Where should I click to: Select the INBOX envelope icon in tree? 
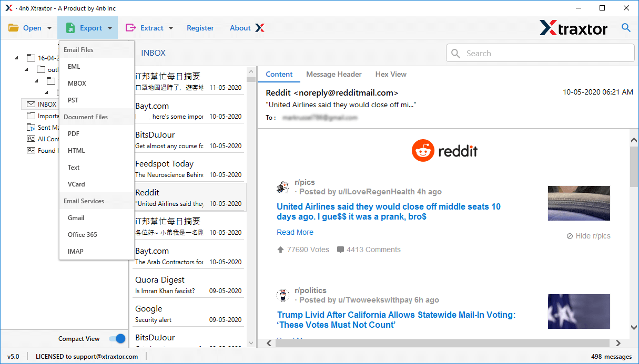click(31, 105)
